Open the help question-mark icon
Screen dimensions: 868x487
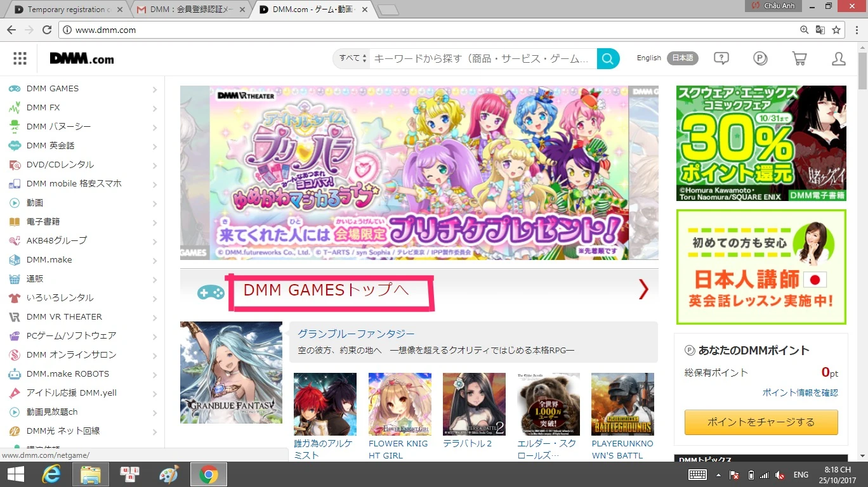721,59
